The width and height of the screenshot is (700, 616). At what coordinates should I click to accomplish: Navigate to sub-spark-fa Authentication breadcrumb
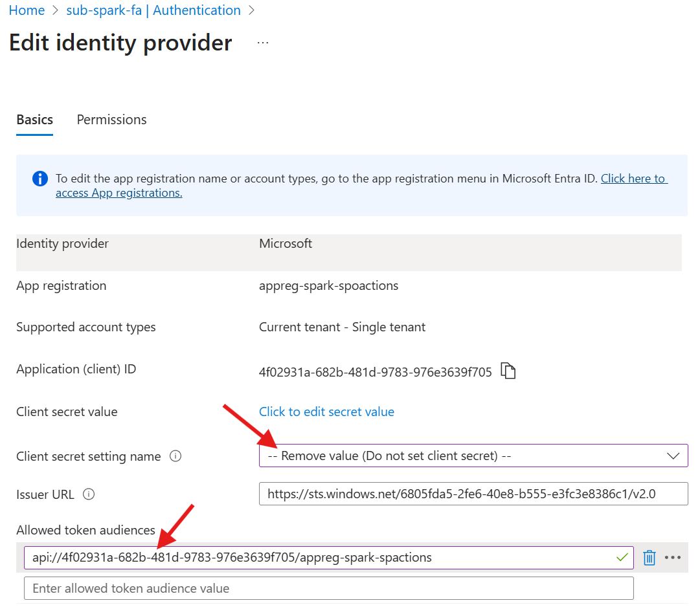pos(153,10)
